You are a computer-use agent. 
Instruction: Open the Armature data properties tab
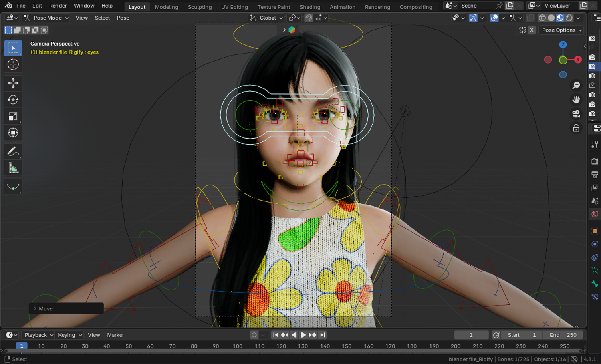(x=595, y=271)
